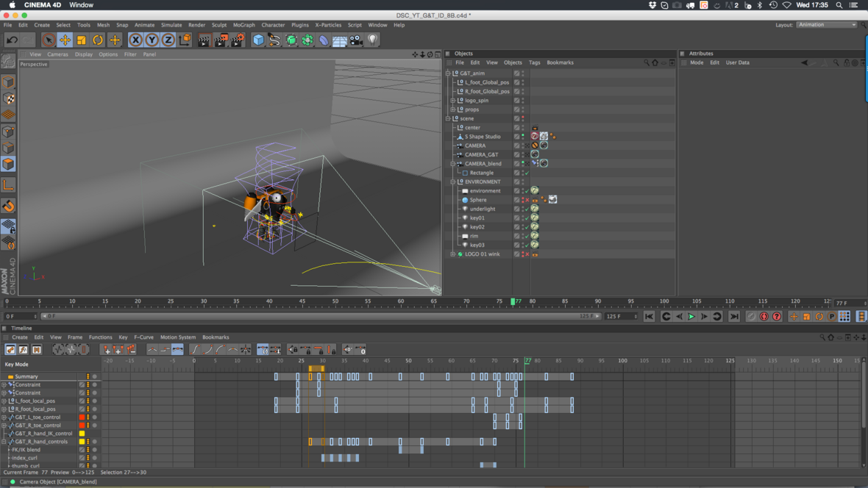Click the current frame field showing 0 F
This screenshot has height=488, width=868.
[x=20, y=316]
